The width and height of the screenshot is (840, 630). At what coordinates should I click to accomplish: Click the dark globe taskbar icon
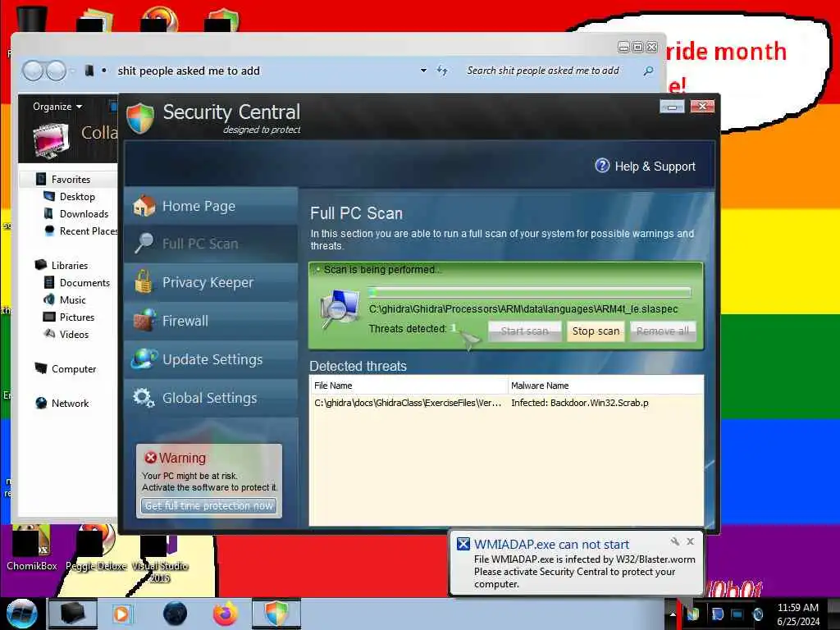click(x=175, y=614)
